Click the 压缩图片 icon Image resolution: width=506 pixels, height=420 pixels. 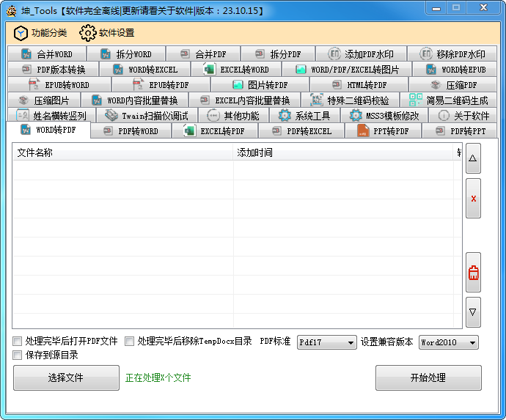click(x=23, y=100)
